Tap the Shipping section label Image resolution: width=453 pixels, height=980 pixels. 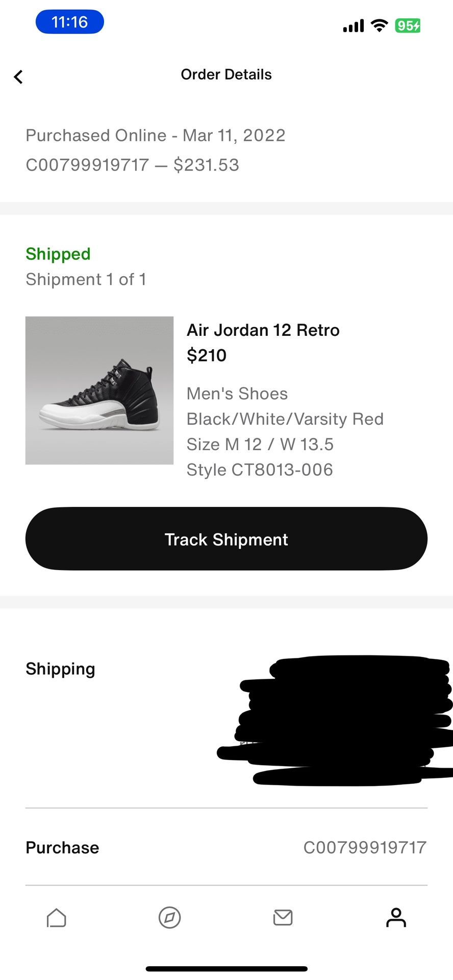(60, 669)
